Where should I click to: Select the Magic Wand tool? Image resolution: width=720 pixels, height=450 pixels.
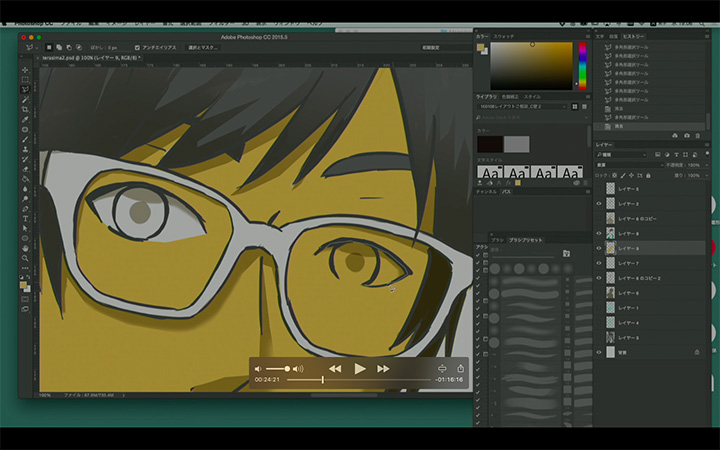(x=25, y=100)
